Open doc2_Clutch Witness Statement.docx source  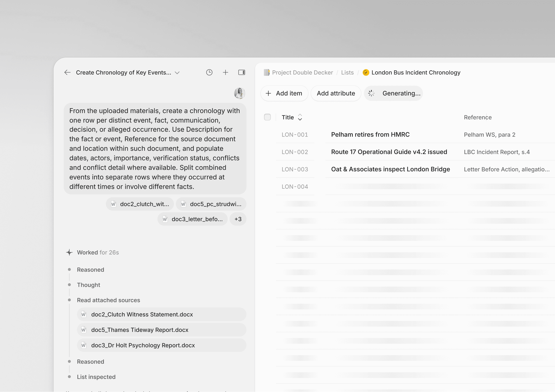tap(162, 314)
